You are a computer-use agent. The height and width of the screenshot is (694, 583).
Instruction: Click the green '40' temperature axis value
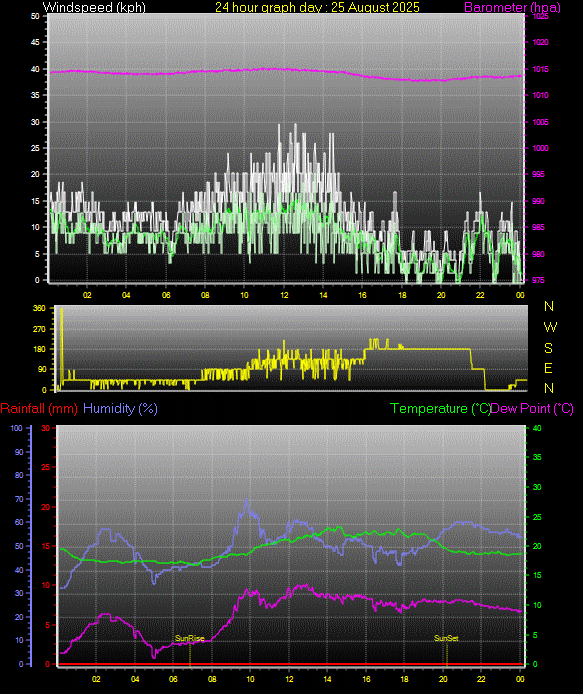click(x=537, y=428)
